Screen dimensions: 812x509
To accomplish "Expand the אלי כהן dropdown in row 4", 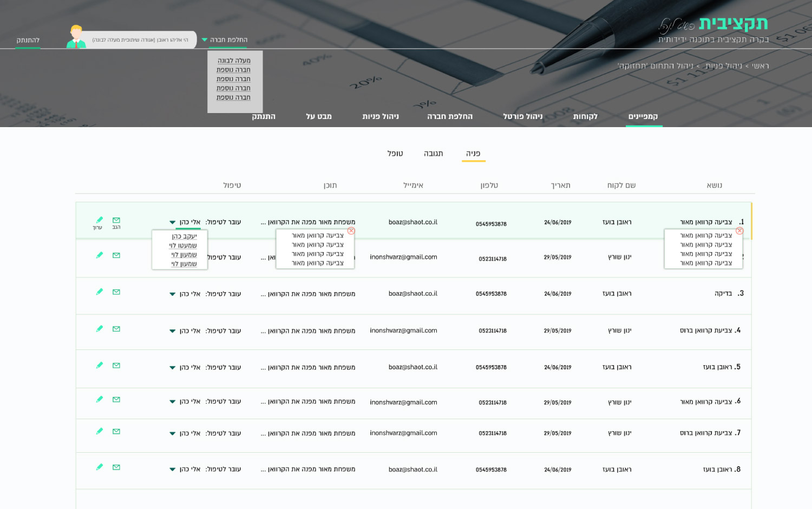I will click(172, 331).
